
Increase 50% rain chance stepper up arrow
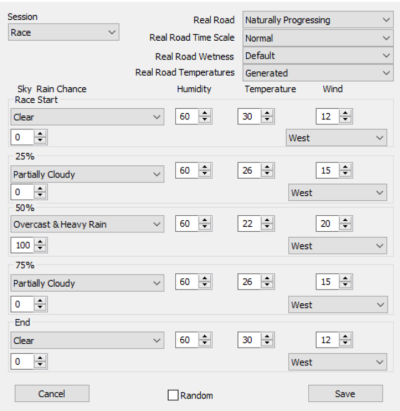click(x=40, y=242)
